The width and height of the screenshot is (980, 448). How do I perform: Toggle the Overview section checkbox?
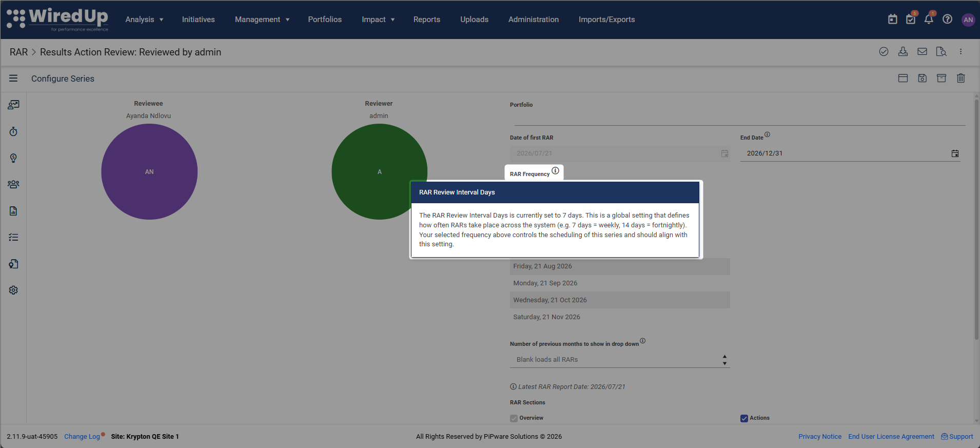[x=514, y=418]
